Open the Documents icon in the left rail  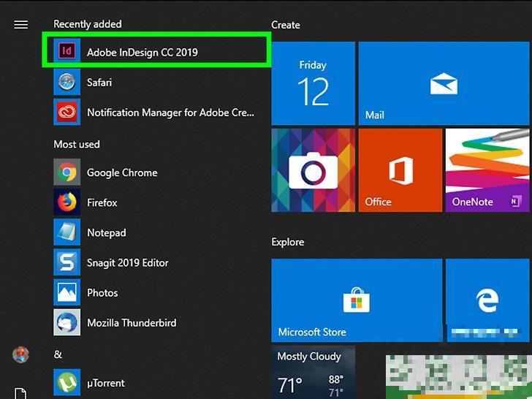pyautogui.click(x=20, y=393)
